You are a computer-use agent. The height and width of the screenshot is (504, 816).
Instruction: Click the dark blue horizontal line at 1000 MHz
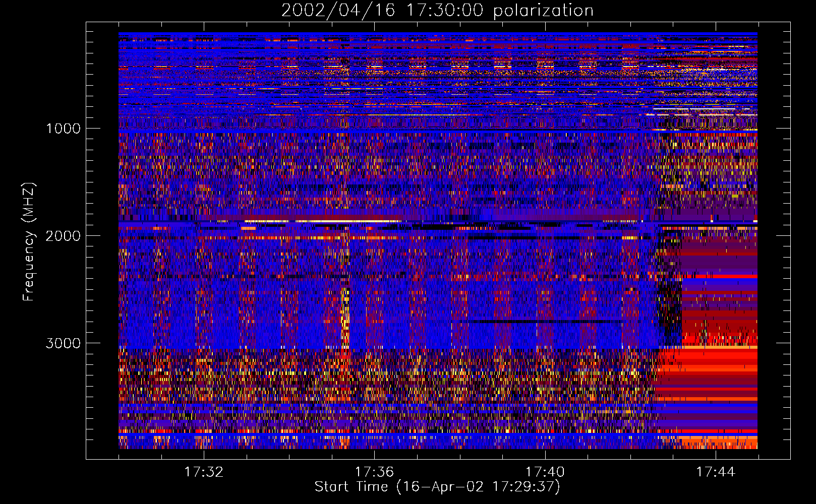click(353, 131)
